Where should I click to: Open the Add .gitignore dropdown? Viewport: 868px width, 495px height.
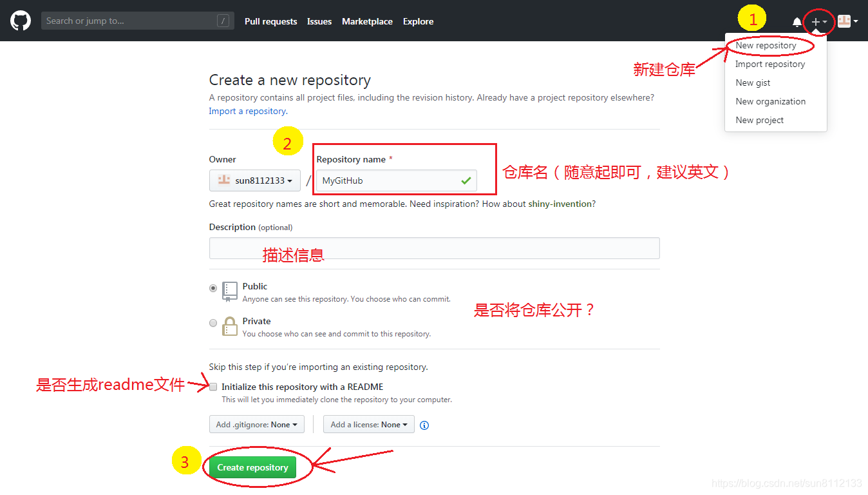coord(257,425)
